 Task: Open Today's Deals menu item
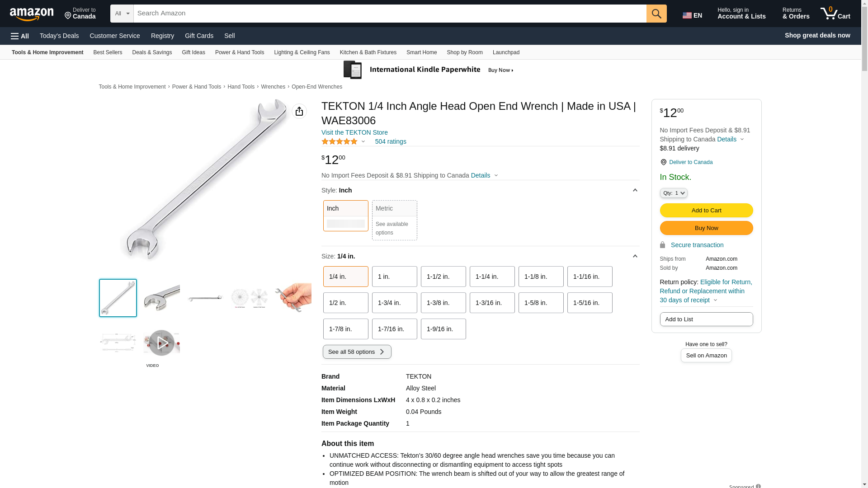59,36
